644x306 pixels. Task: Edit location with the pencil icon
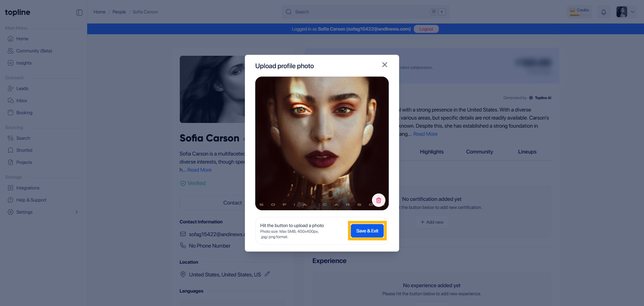coord(267,274)
